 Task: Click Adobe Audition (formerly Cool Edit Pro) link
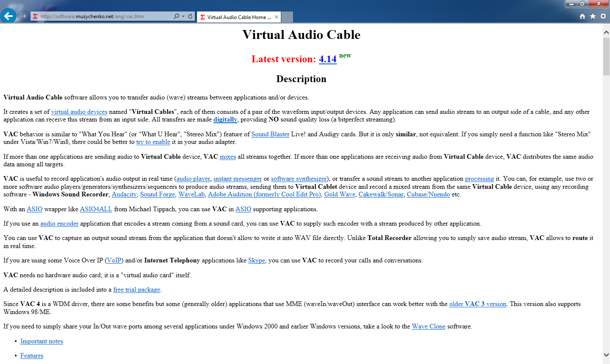coord(264,194)
